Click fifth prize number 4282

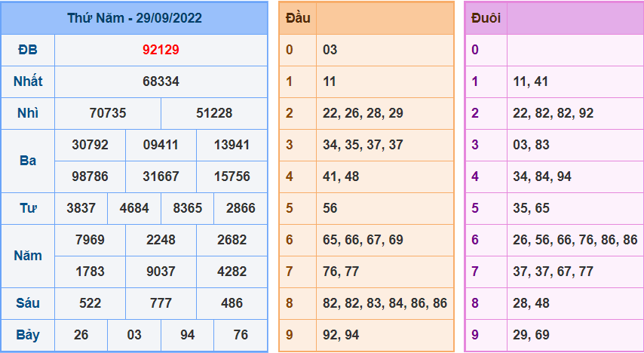point(232,272)
